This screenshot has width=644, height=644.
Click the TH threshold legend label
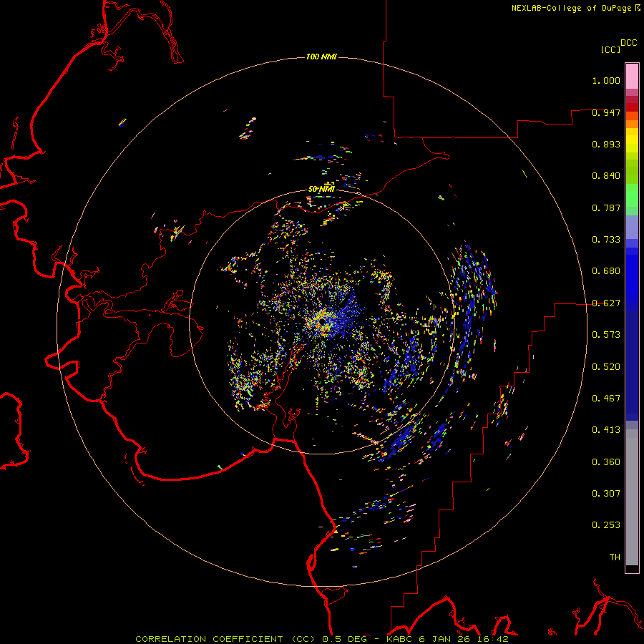point(615,557)
